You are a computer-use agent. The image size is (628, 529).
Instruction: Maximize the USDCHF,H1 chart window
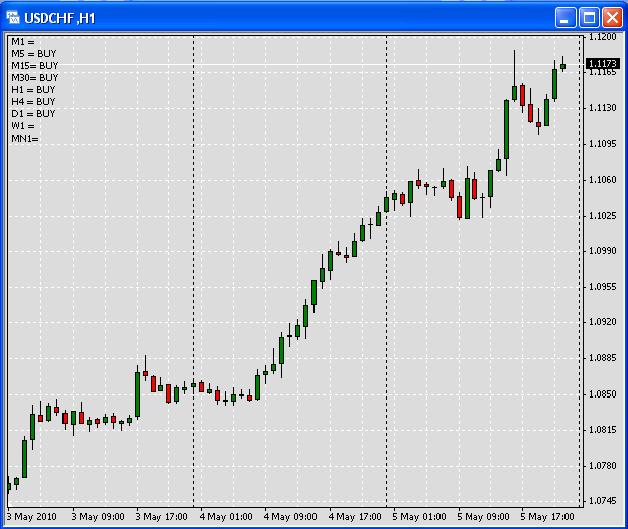pyautogui.click(x=589, y=17)
